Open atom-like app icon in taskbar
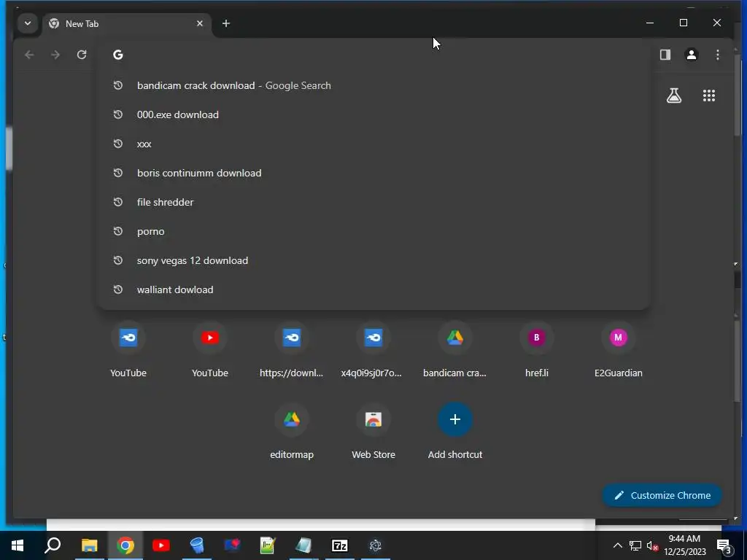This screenshot has width=747, height=560. [x=376, y=545]
